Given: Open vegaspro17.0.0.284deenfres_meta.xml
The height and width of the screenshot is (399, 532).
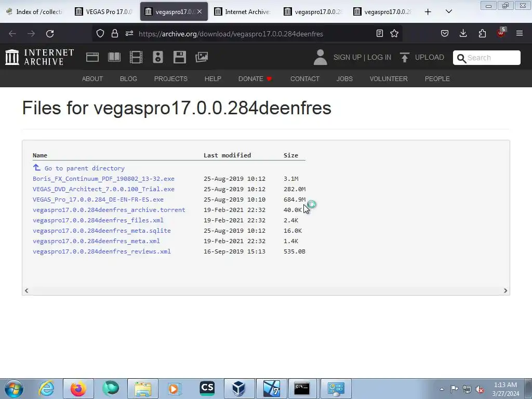Looking at the screenshot, I should pos(96,241).
